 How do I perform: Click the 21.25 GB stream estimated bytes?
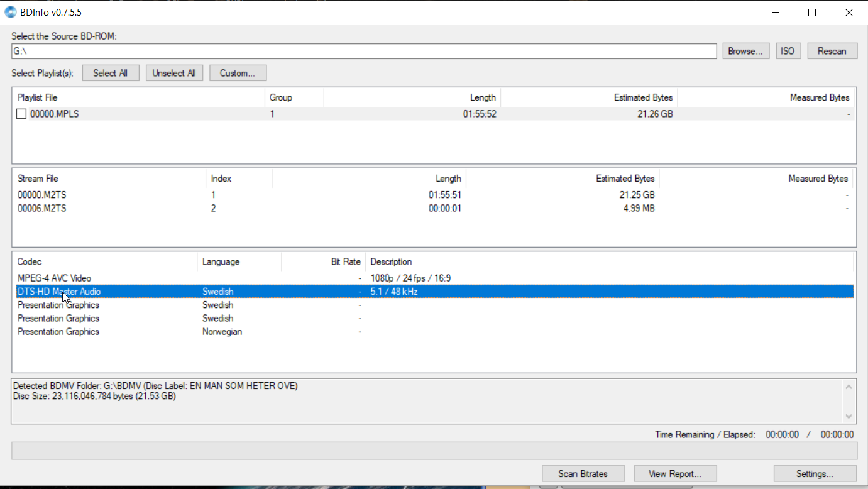click(x=637, y=195)
